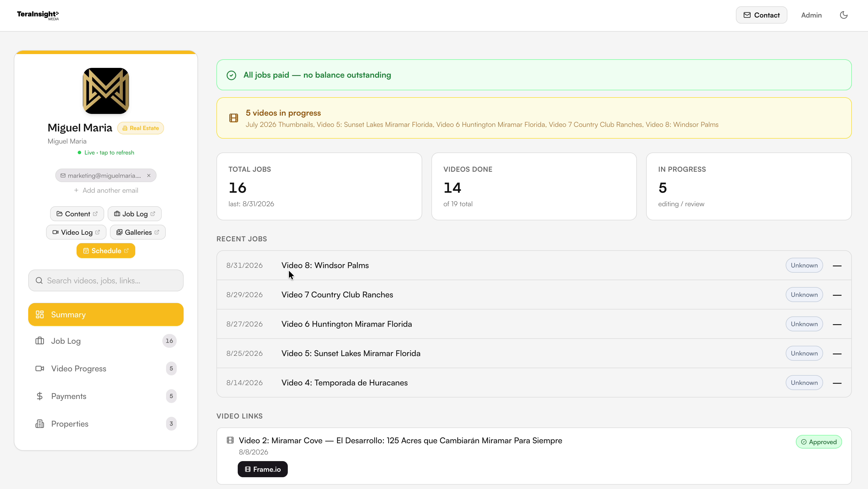This screenshot has height=489, width=868.
Task: Click the magnifier icon in the search box
Action: coord(39,280)
